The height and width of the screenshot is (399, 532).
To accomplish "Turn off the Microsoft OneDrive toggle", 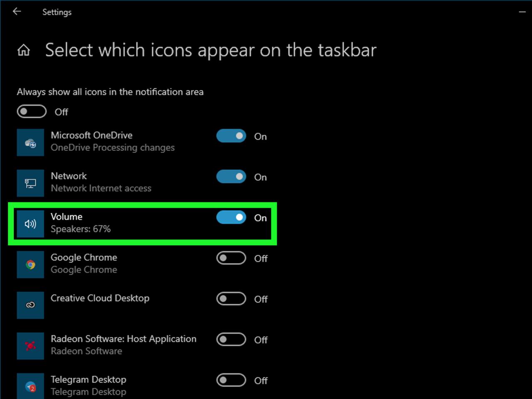I will (x=231, y=136).
